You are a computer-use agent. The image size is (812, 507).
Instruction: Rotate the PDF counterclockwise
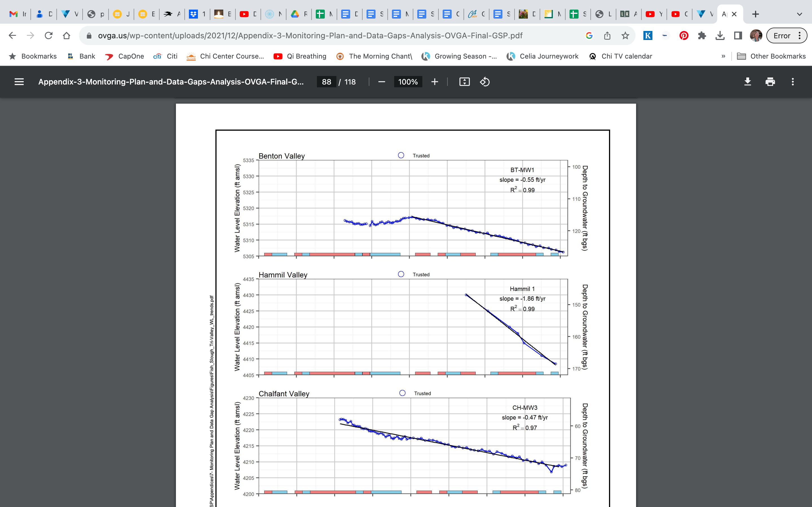[x=485, y=82]
